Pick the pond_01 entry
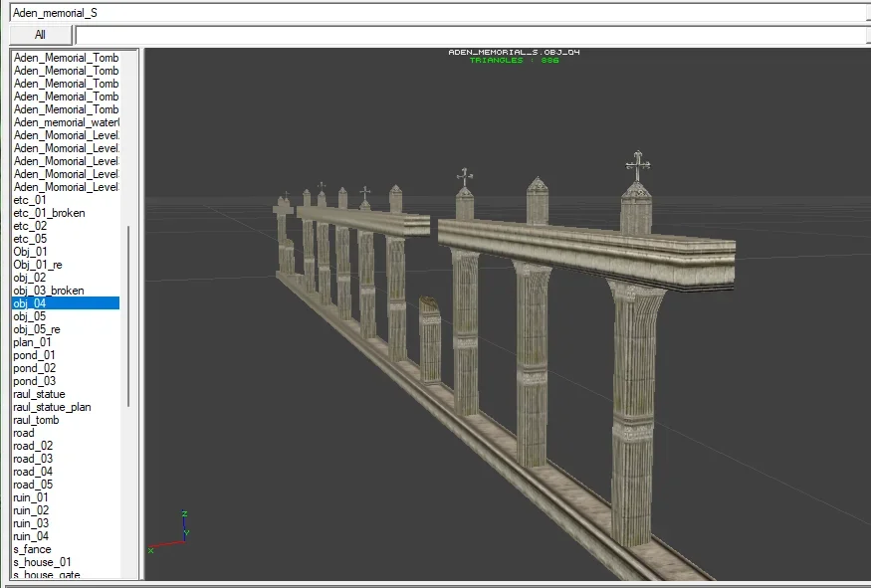 [x=66, y=355]
